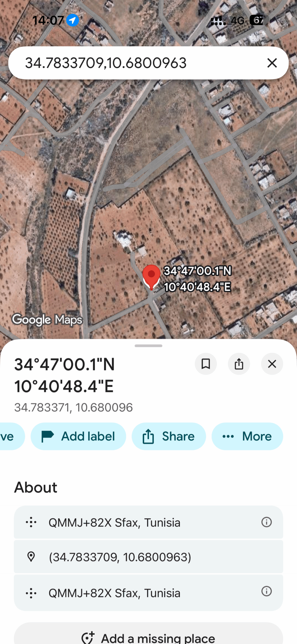Open info for first QMMJ+82X plus code

(266, 522)
